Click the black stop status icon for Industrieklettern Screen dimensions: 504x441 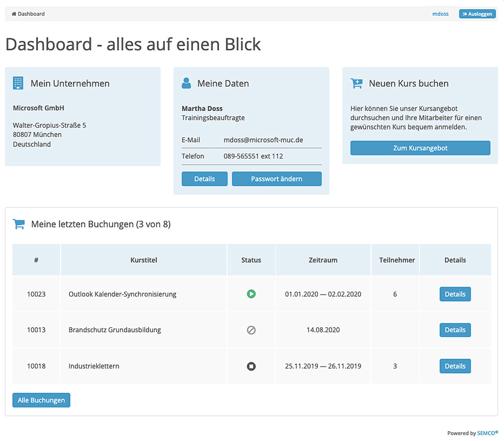point(251,366)
